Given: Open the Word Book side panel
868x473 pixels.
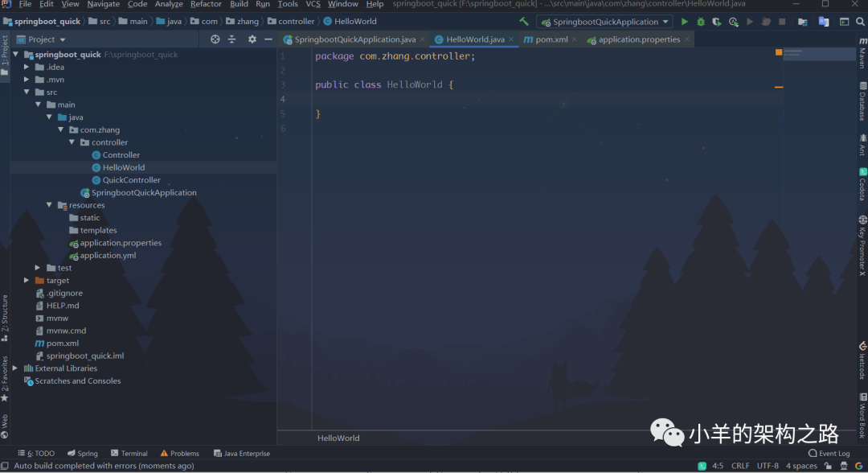Looking at the screenshot, I should 862,415.
